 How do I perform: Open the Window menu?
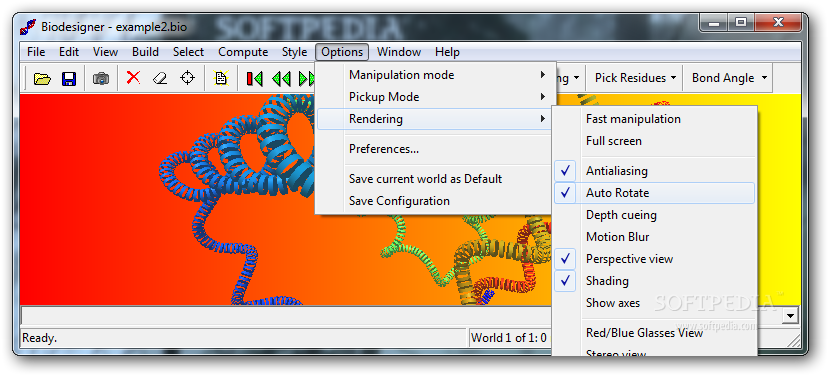point(399,52)
